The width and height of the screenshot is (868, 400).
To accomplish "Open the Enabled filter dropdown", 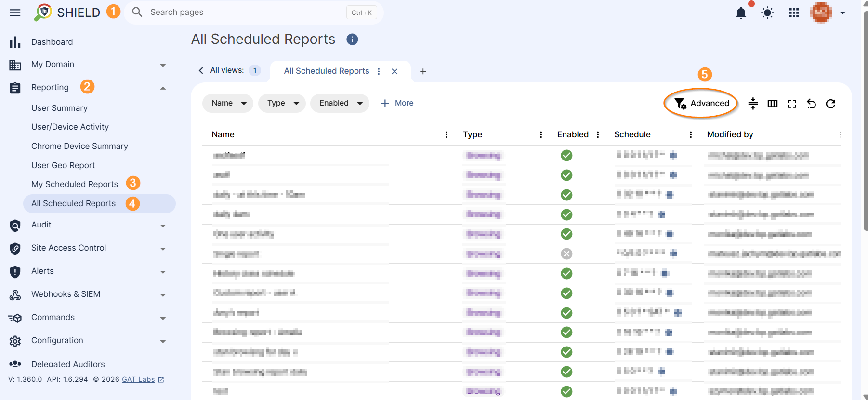I will pyautogui.click(x=340, y=103).
